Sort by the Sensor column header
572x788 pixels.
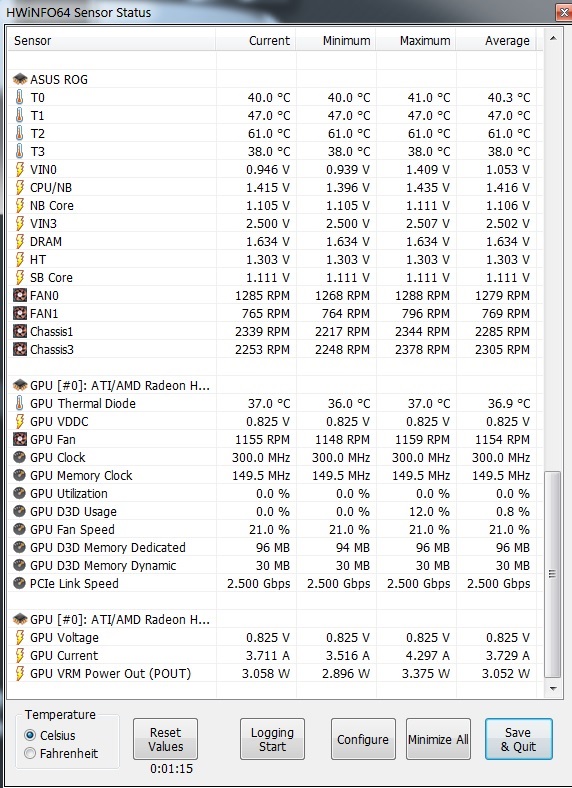[x=112, y=40]
